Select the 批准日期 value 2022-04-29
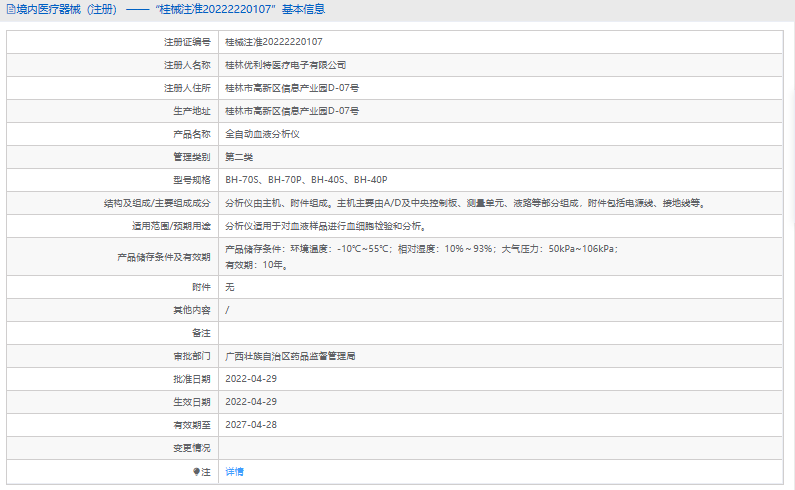 pos(251,379)
